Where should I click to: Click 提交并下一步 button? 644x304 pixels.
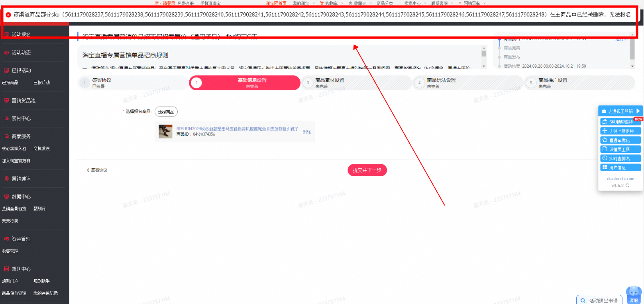pyautogui.click(x=367, y=170)
